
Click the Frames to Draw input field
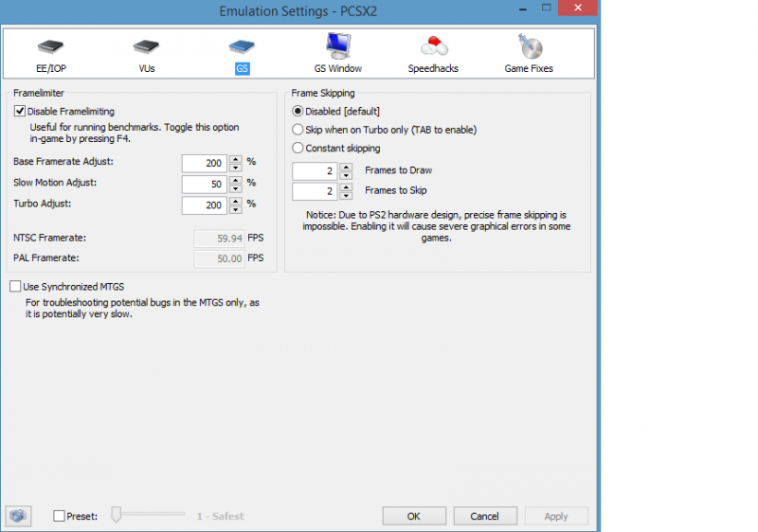click(x=315, y=171)
